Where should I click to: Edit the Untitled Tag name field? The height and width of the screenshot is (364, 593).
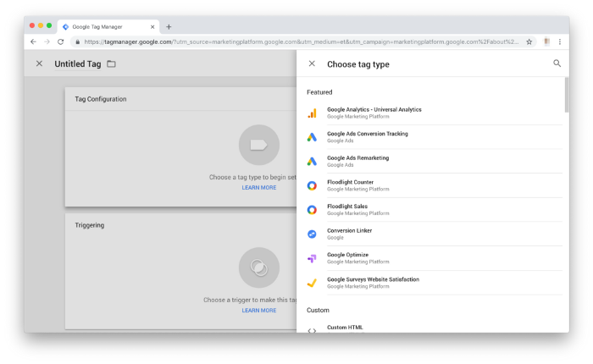pyautogui.click(x=78, y=63)
